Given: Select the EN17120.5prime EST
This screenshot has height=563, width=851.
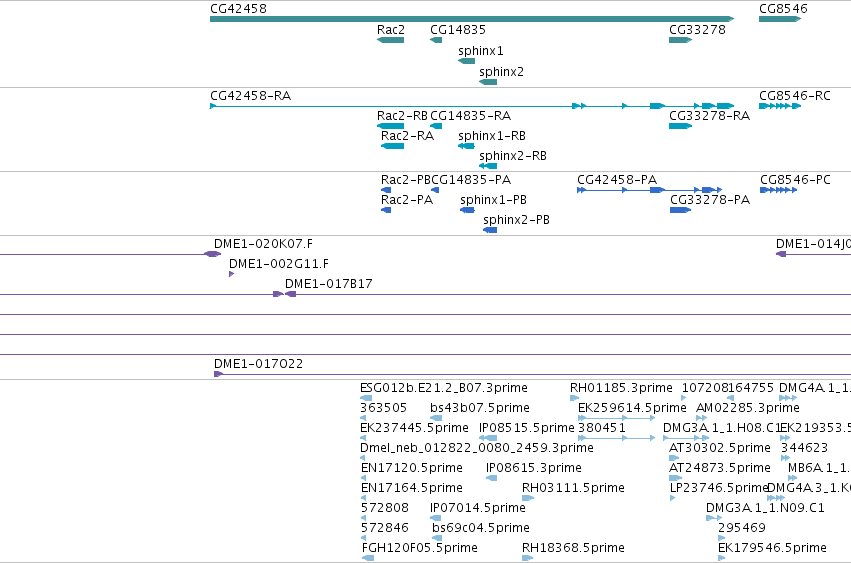Looking at the screenshot, I should (363, 478).
